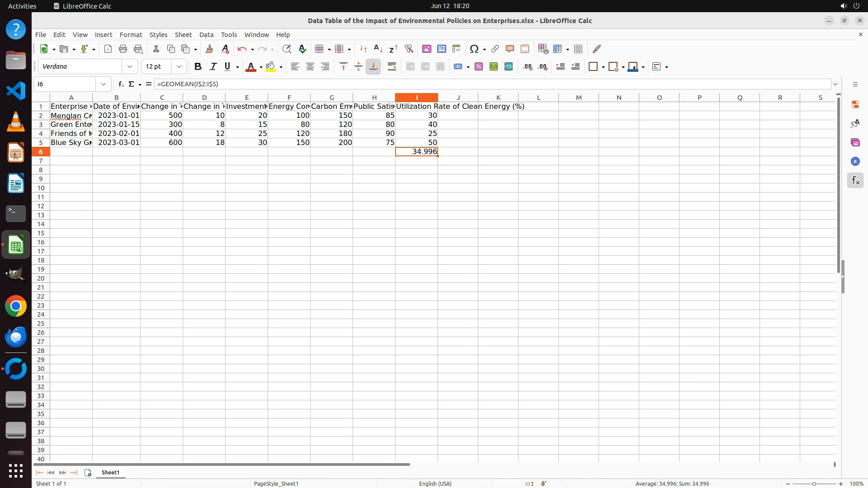Open the Data menu
Viewport: 868px width, 488px height.
206,35
